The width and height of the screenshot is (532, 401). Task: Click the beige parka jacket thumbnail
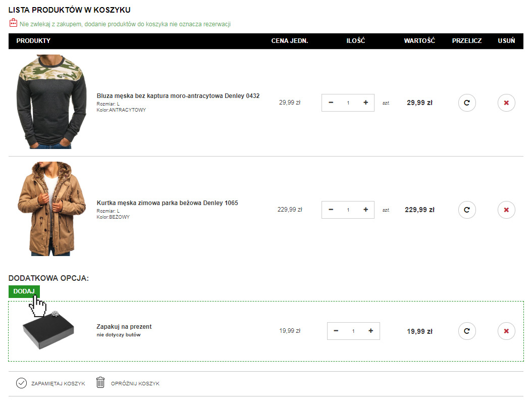coord(51,209)
